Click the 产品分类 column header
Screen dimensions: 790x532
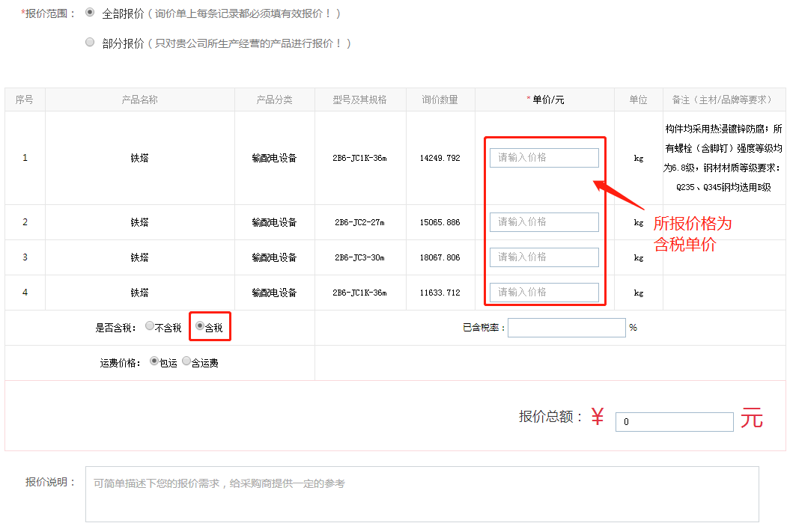274,100
